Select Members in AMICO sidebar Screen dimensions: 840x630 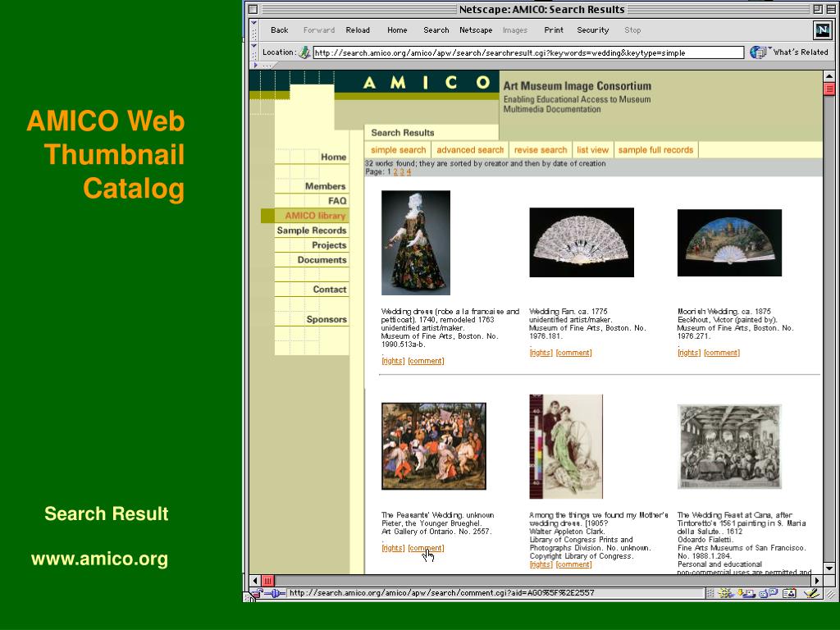pos(325,186)
